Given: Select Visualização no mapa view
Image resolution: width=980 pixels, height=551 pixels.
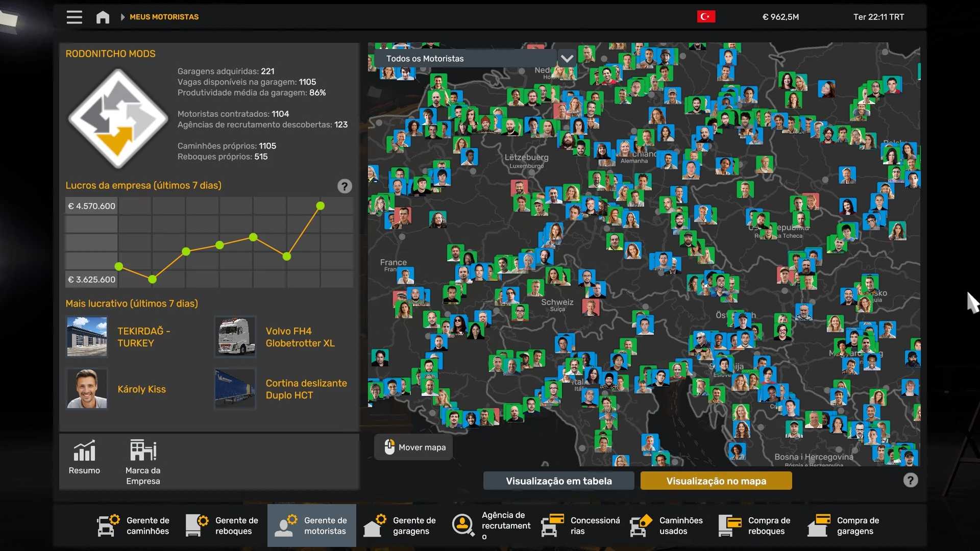Looking at the screenshot, I should (x=716, y=481).
